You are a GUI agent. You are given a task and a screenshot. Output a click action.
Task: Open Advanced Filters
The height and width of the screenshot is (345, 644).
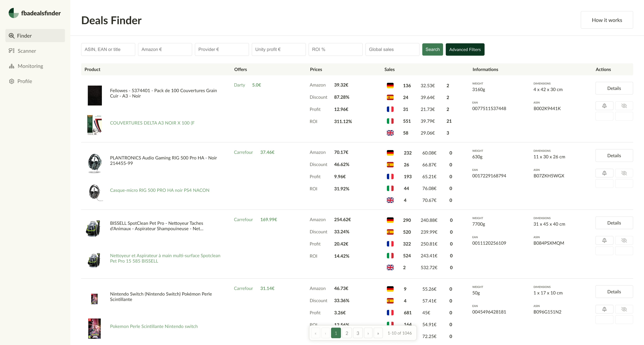(x=465, y=50)
